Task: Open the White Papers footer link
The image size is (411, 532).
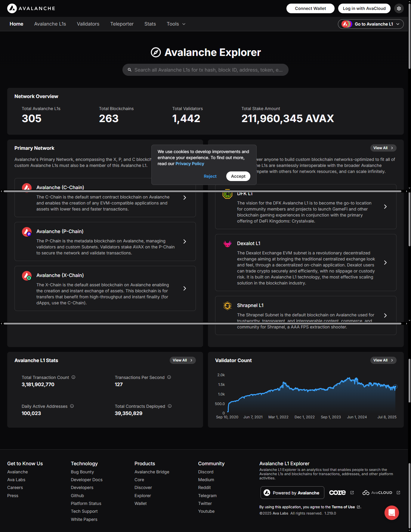Action: (84, 519)
